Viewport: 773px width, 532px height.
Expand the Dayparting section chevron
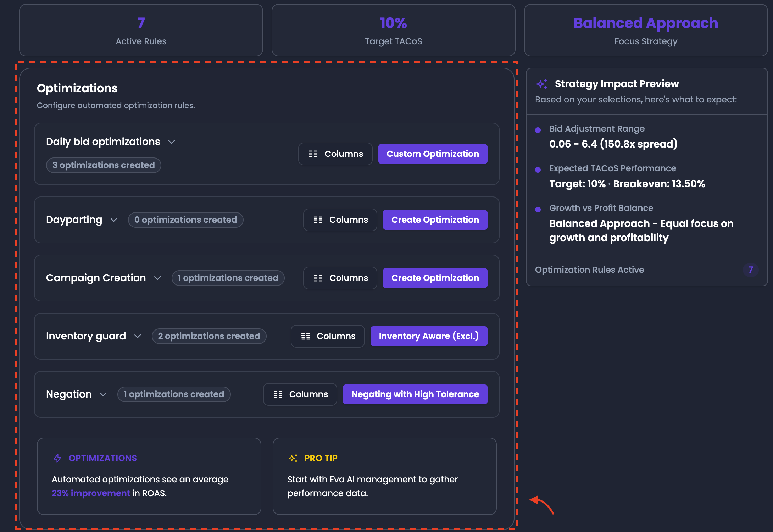click(x=114, y=220)
